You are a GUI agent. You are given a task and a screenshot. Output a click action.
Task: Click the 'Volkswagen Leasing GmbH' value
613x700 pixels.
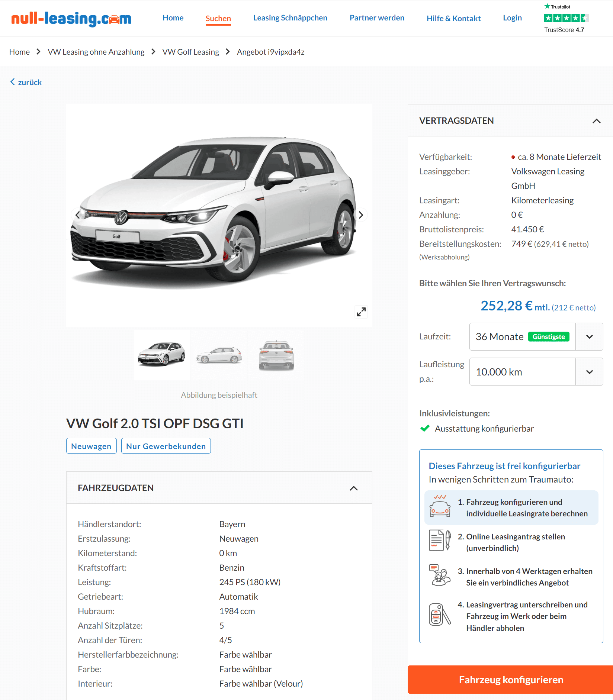pos(548,178)
